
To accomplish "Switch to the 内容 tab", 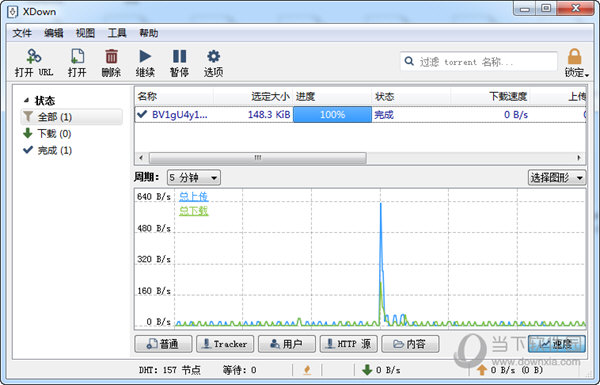I will point(410,344).
